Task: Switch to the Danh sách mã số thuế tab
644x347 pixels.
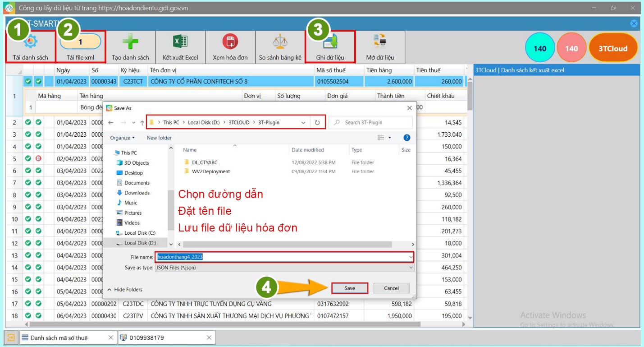Action: point(59,338)
